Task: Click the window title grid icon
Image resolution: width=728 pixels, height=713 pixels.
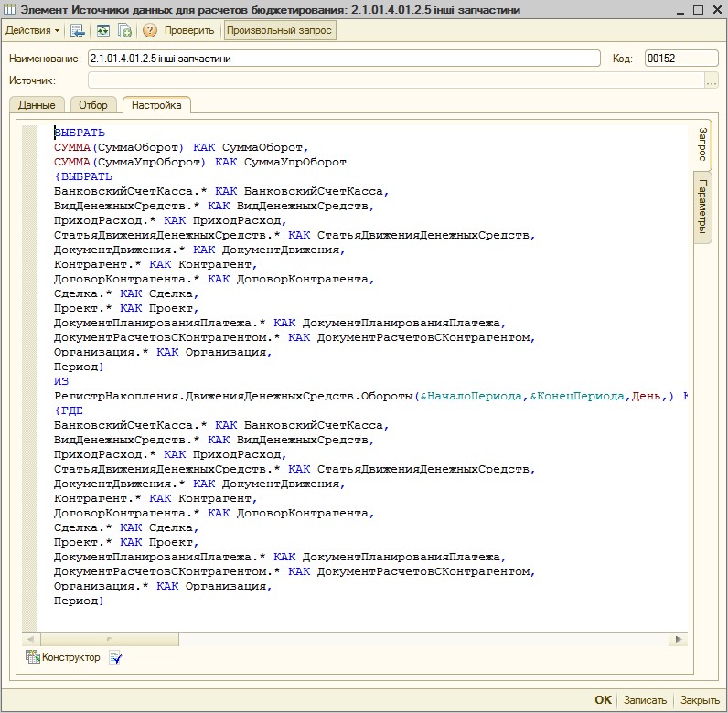Action: [x=10, y=8]
